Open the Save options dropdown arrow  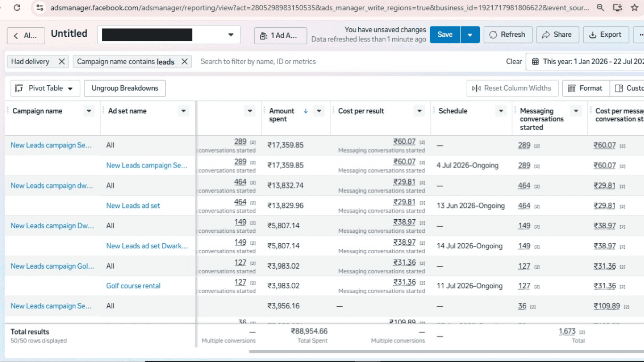point(470,34)
